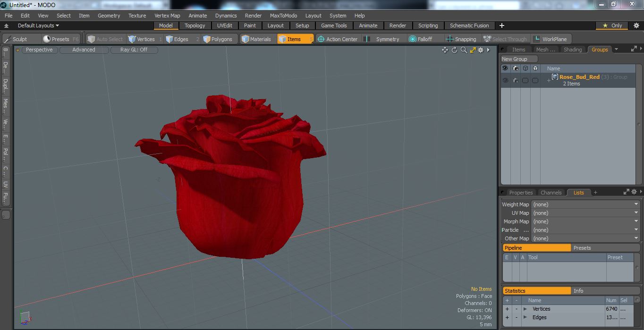Click plus button on Vertices row
Image resolution: width=644 pixels, height=330 pixels.
click(x=507, y=309)
